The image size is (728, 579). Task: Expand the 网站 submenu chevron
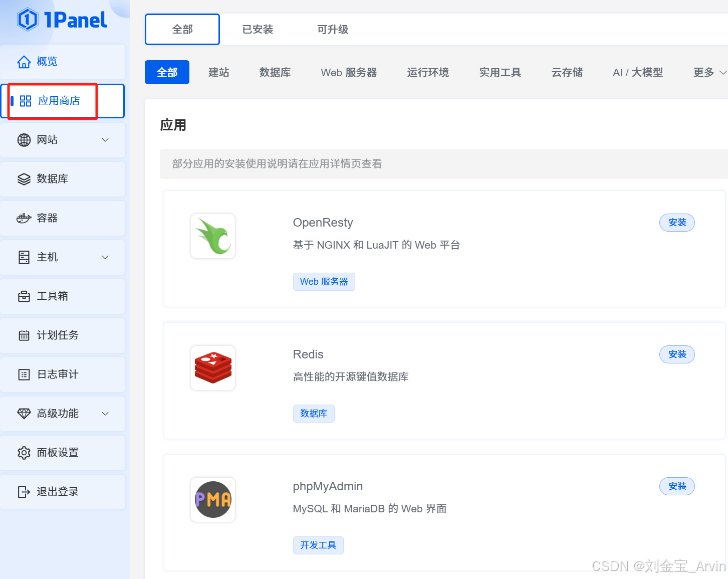[105, 140]
